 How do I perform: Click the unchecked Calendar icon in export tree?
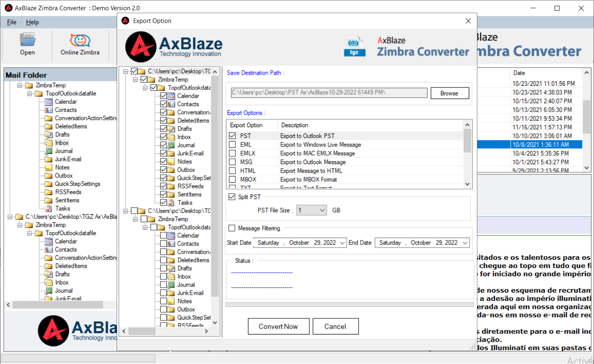coord(171,236)
